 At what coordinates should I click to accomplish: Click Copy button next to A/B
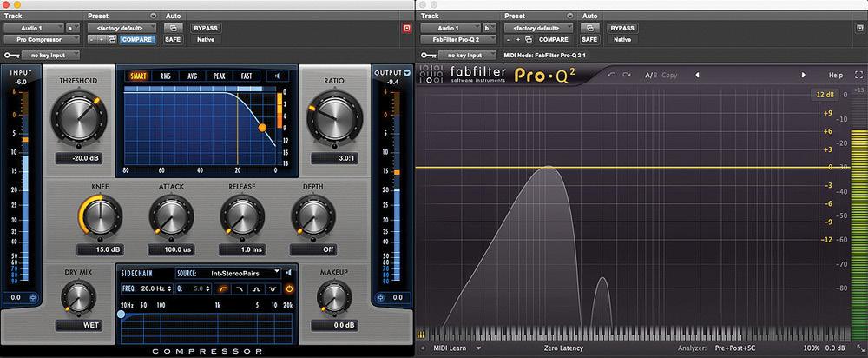(669, 75)
